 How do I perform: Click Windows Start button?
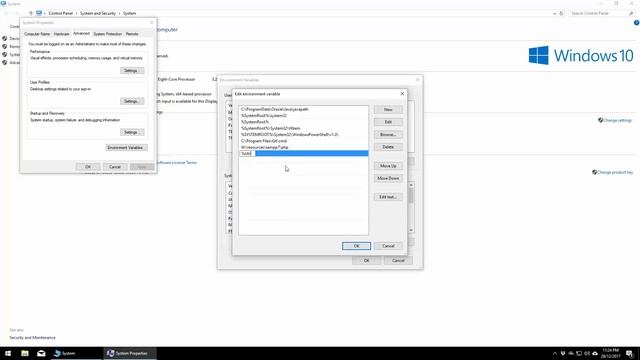(8, 353)
